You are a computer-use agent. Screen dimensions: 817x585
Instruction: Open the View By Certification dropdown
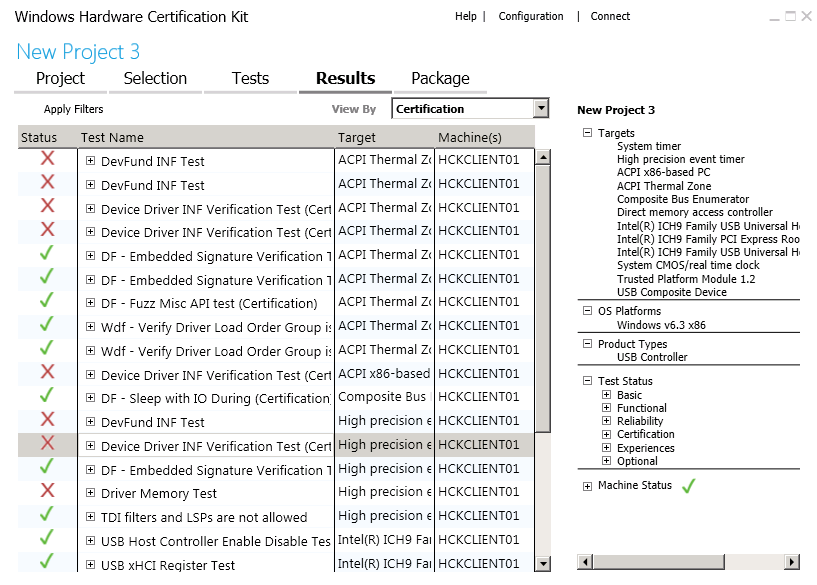click(541, 108)
